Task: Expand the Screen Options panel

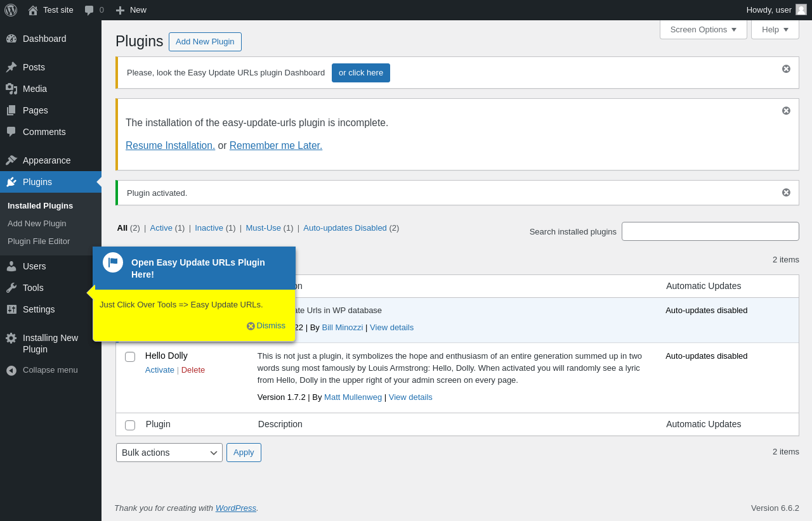Action: pyautogui.click(x=704, y=29)
